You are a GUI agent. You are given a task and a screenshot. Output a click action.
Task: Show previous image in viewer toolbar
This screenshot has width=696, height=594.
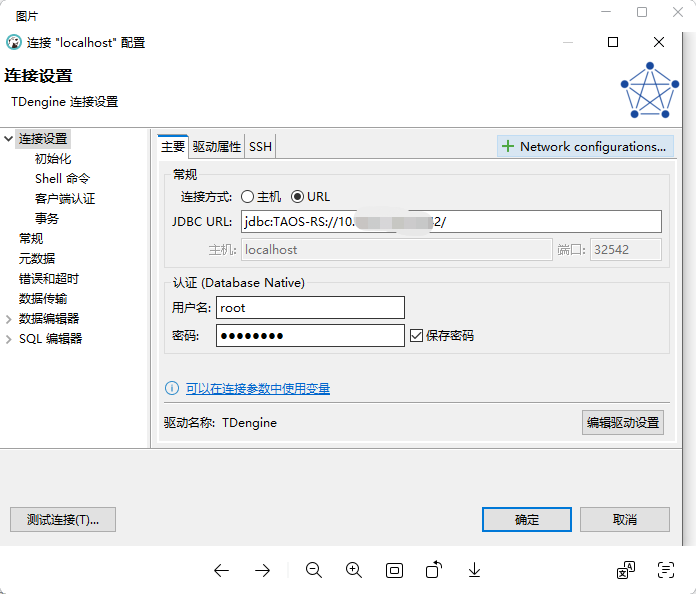point(221,570)
